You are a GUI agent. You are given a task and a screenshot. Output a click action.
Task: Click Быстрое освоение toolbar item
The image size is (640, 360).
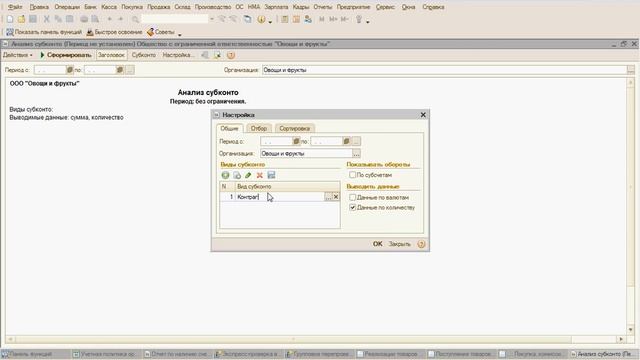114,32
